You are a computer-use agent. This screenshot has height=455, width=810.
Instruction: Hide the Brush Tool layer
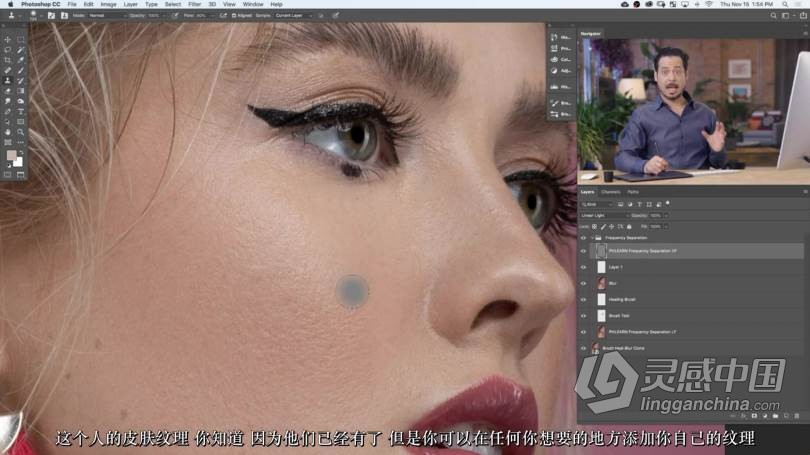pos(583,316)
